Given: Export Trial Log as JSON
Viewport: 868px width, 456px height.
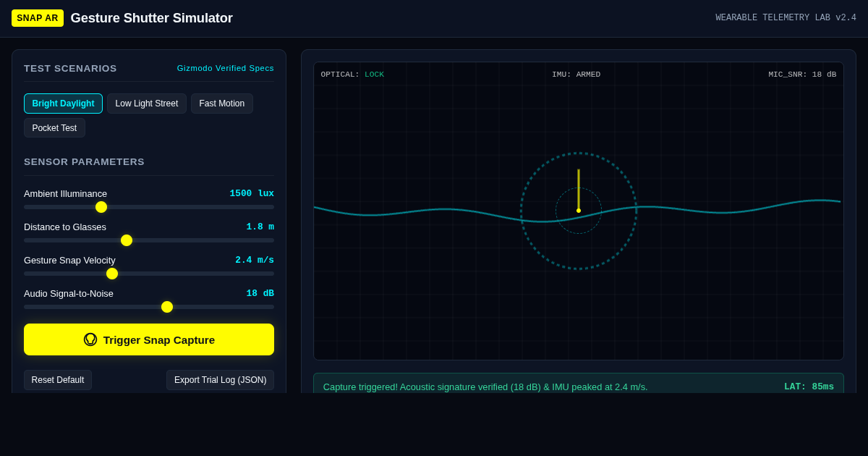Looking at the screenshot, I should point(220,380).
